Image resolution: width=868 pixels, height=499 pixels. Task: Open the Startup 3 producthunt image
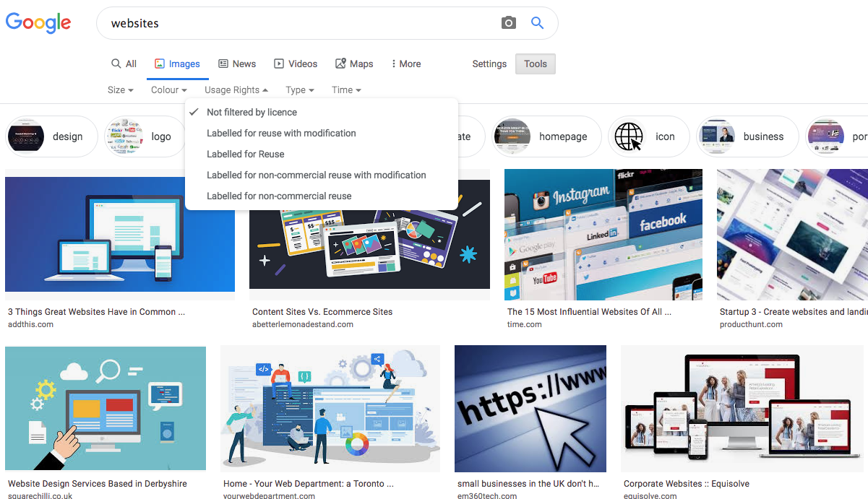[792, 234]
